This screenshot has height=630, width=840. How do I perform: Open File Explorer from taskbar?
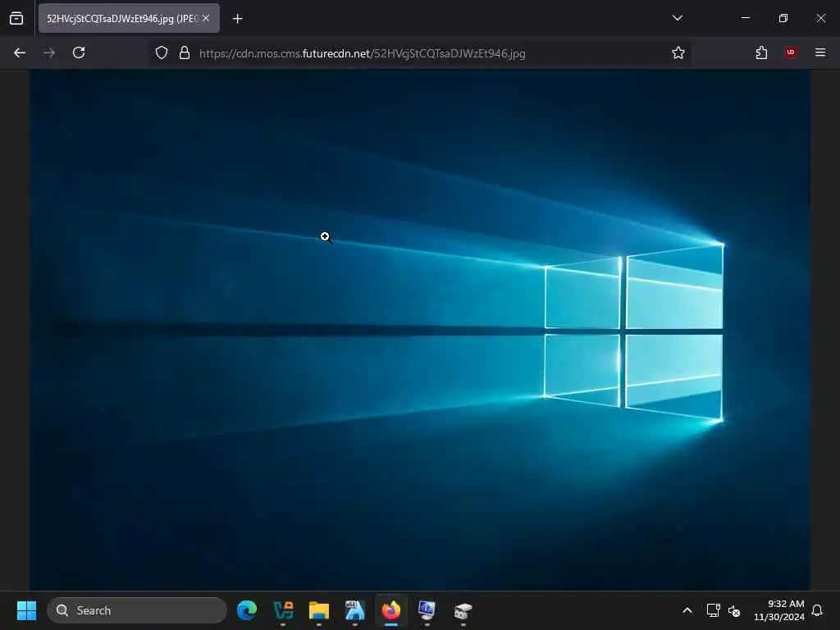(x=319, y=610)
